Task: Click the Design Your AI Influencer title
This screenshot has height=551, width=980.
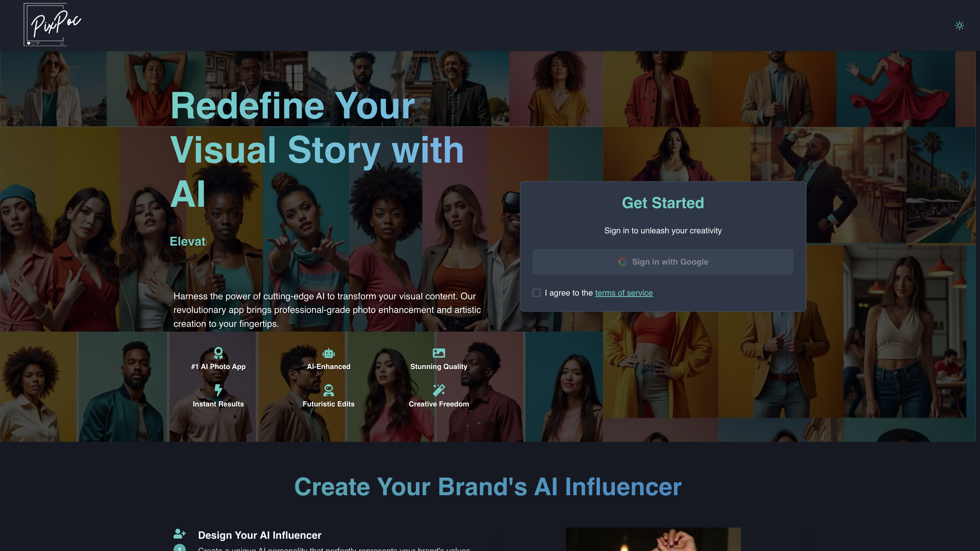Action: click(259, 535)
